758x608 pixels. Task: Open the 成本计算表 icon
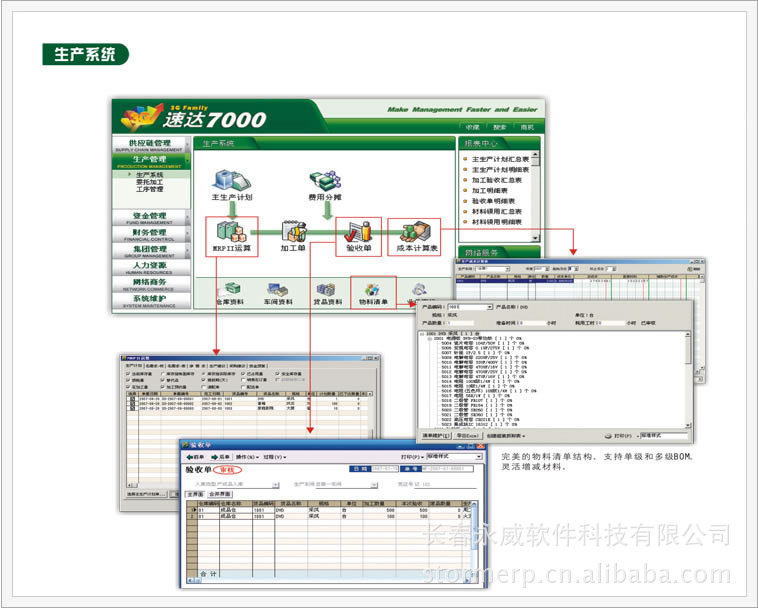[417, 236]
